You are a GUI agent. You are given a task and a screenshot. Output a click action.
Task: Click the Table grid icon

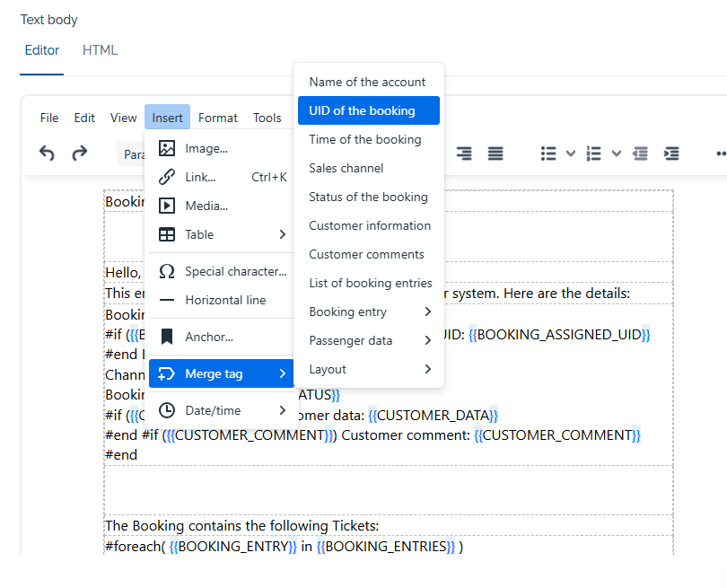click(x=167, y=234)
